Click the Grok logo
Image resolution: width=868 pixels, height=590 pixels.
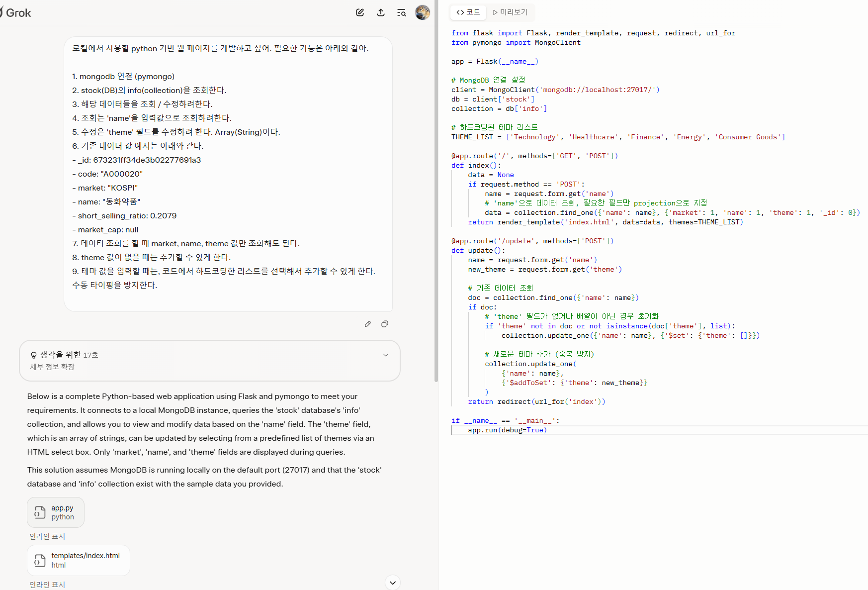tap(15, 13)
